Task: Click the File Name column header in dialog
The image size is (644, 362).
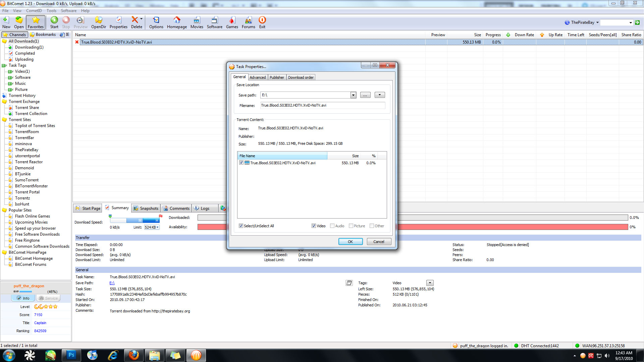Action: click(x=282, y=156)
